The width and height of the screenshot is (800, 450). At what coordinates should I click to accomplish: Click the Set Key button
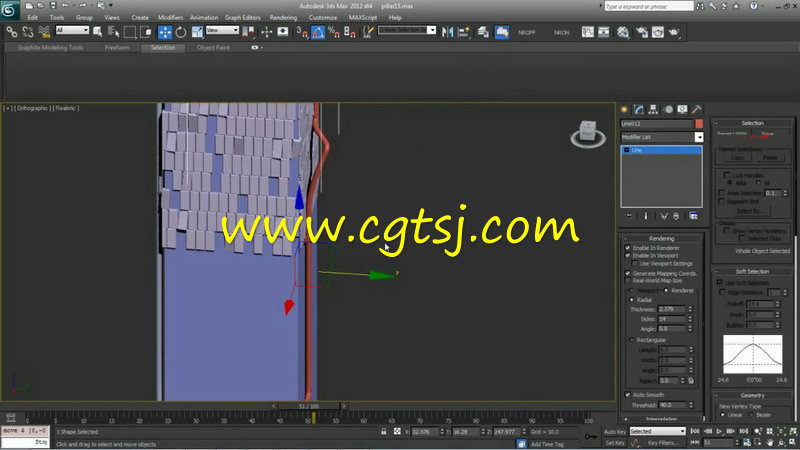click(614, 443)
